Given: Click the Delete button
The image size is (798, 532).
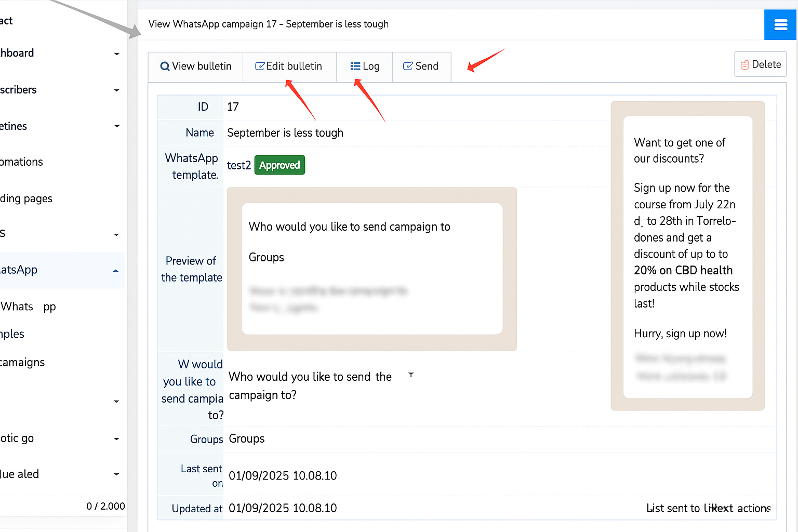Looking at the screenshot, I should click(760, 64).
